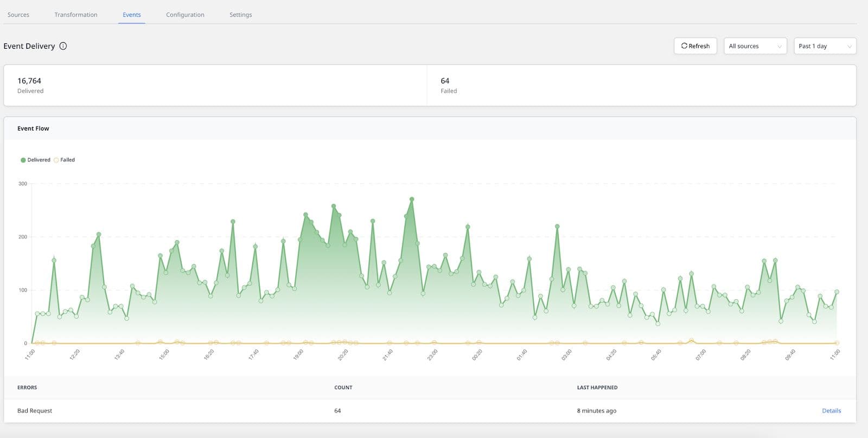868x438 pixels.
Task: Click the Bad Request error row
Action: (35, 411)
